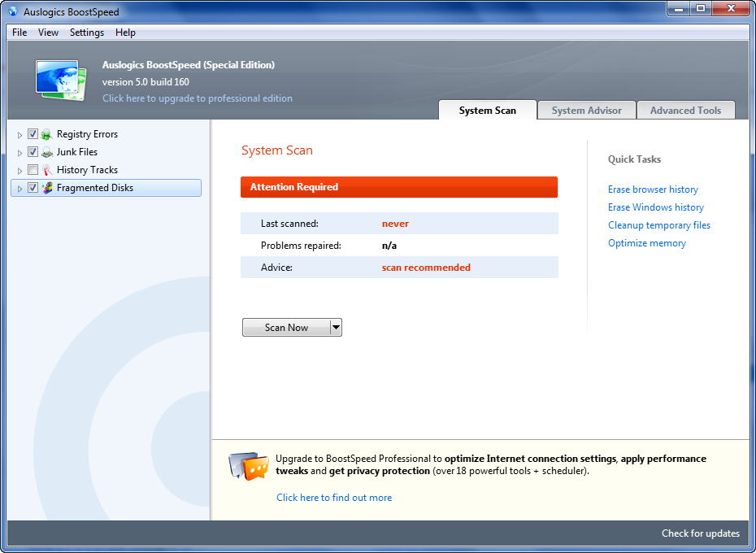Select the History Tracks tree label
This screenshot has width=756, height=553.
click(x=87, y=170)
